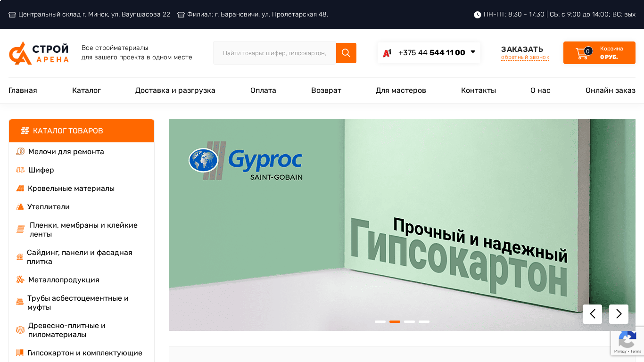
Task: Open Пленки, мембраны и клейкие ленты
Action: pos(83,230)
